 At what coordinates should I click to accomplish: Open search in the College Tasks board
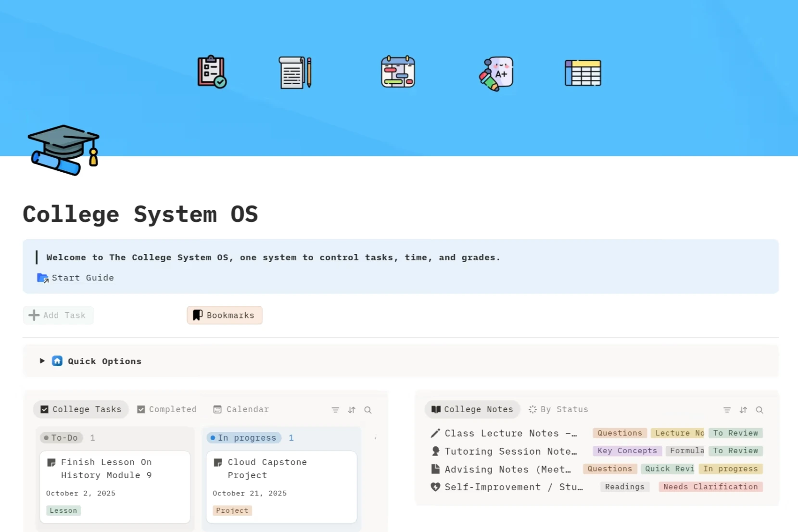click(x=367, y=410)
